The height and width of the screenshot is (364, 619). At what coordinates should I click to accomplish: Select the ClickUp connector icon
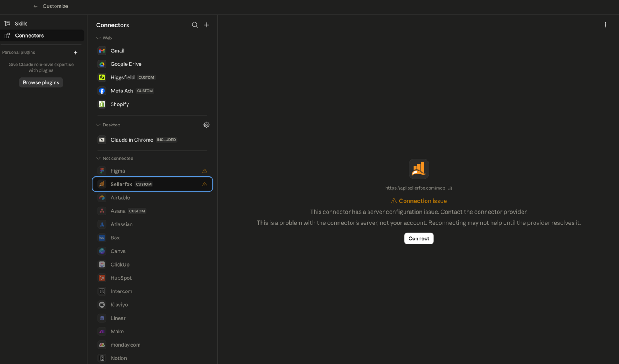point(102,265)
